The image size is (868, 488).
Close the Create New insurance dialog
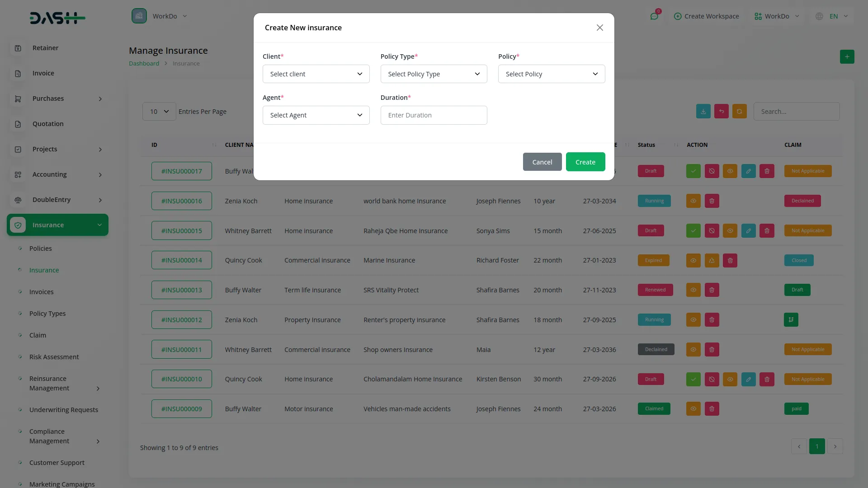click(599, 28)
